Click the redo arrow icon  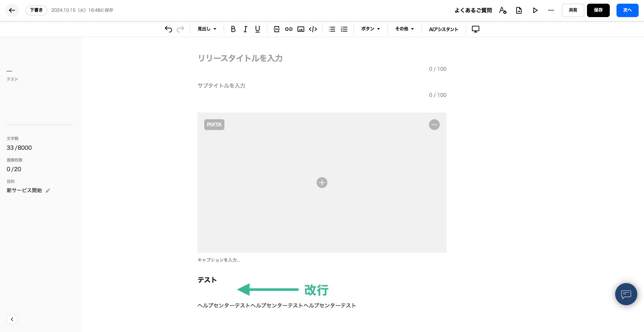click(180, 29)
